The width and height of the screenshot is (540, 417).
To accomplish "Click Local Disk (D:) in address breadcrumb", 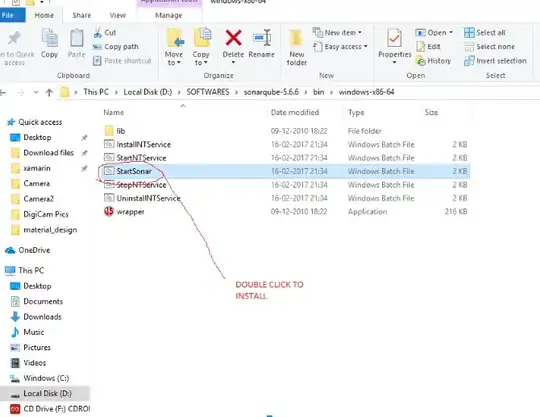I will (148, 92).
